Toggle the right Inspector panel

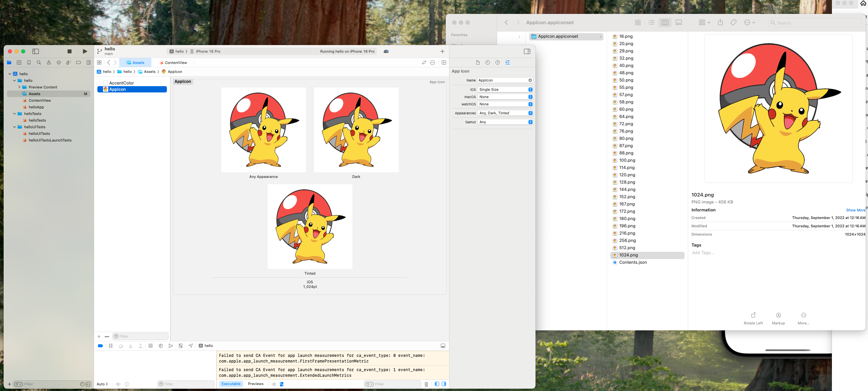(x=527, y=51)
